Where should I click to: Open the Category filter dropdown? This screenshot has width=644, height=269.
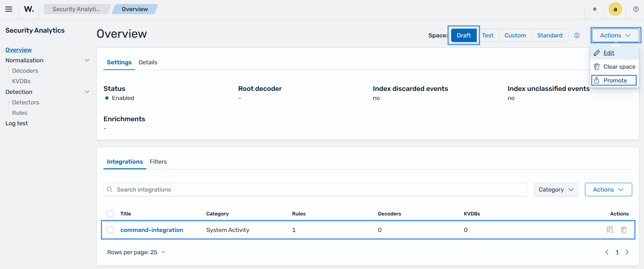coord(556,190)
